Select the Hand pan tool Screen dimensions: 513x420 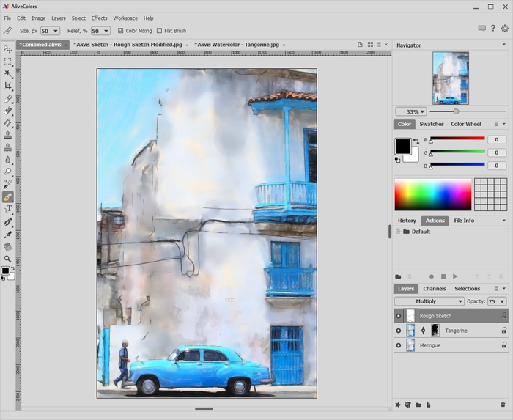click(7, 246)
